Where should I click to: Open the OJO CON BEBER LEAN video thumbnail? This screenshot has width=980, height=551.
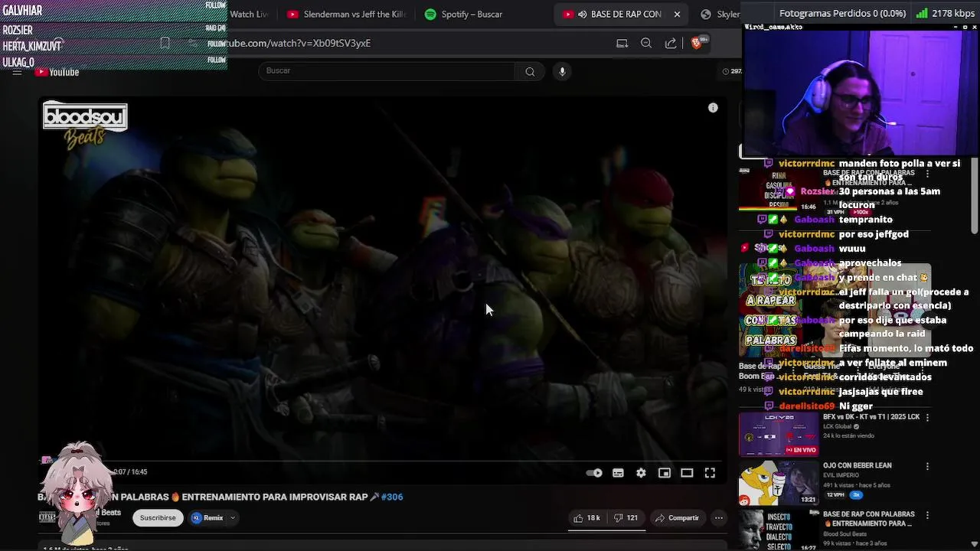(x=779, y=483)
